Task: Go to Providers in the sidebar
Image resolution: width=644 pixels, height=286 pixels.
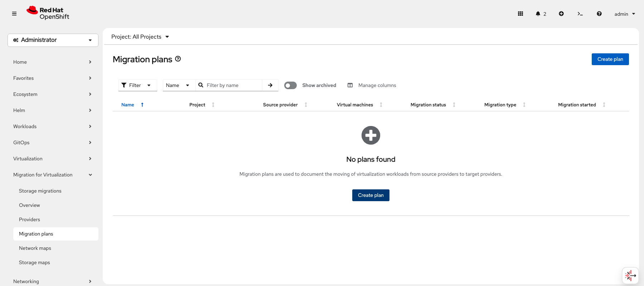Action: [29, 219]
